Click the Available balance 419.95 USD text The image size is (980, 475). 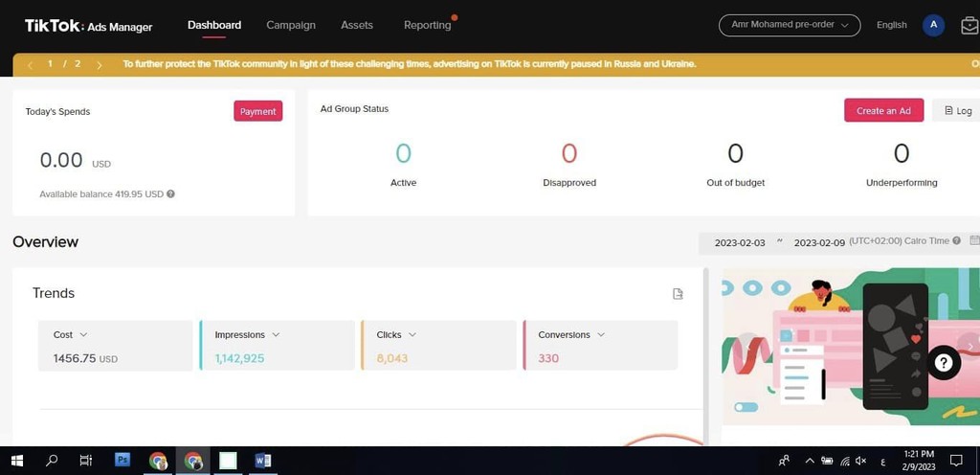(x=101, y=194)
